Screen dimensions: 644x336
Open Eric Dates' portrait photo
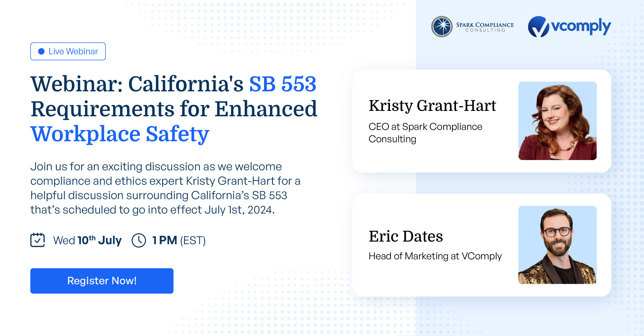[557, 245]
